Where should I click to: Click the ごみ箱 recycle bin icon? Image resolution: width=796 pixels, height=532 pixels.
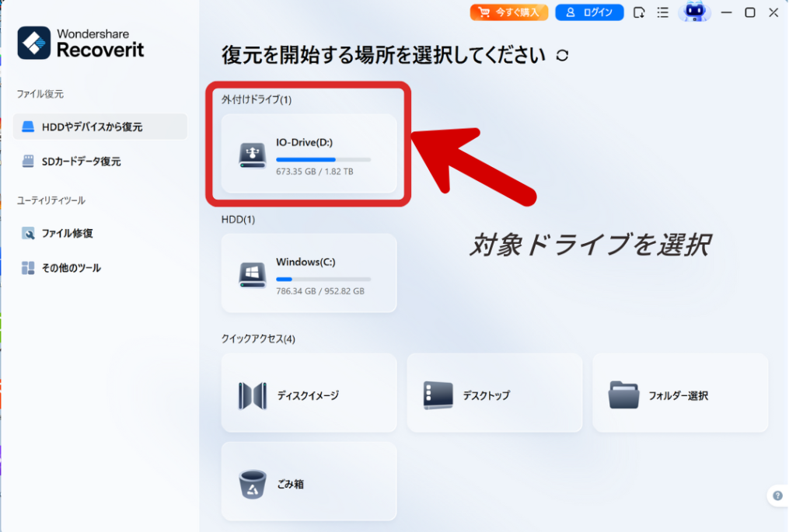[253, 484]
